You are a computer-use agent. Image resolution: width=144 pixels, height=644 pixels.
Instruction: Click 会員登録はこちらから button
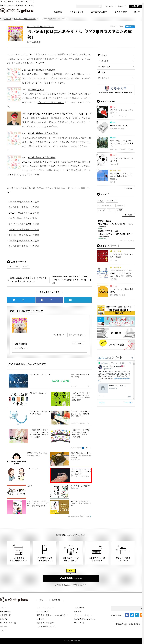[x=71, y=578]
